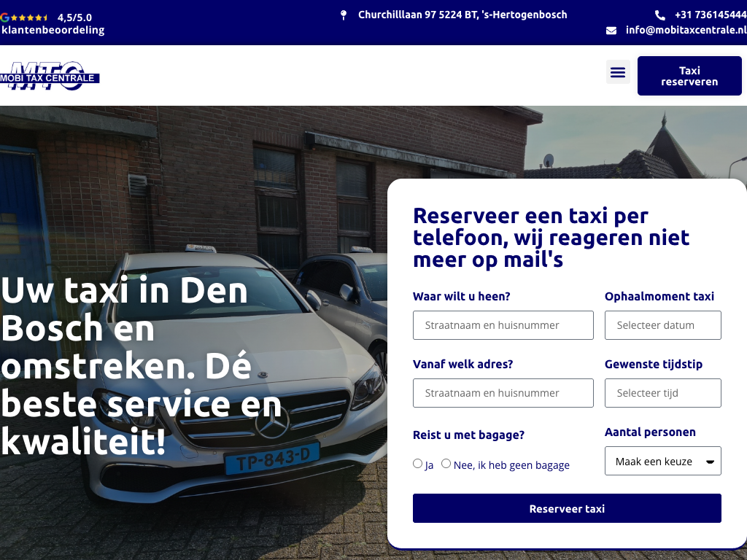Screen dimensions: 747x560
Task: Click the Reserveer taxi submit button
Action: (x=567, y=508)
